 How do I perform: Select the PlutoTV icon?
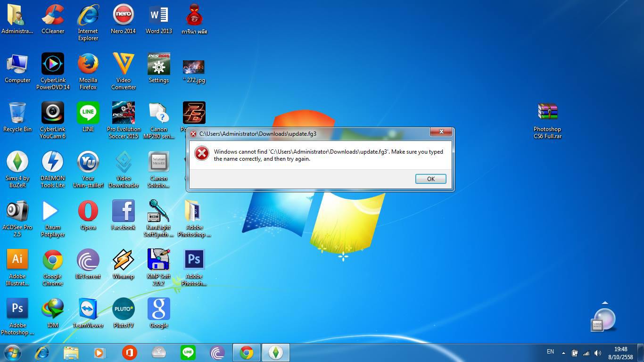coord(124,313)
